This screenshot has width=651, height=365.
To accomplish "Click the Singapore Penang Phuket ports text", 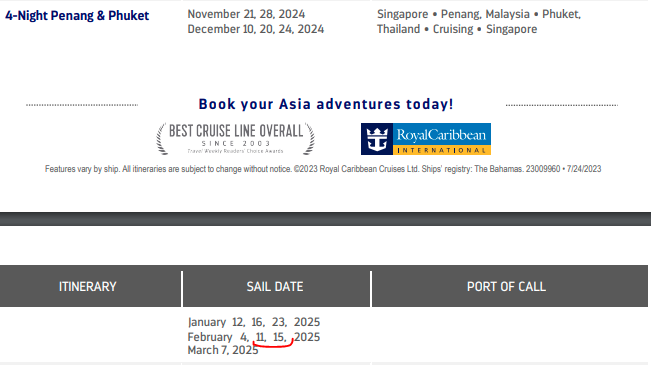I will pyautogui.click(x=479, y=14).
